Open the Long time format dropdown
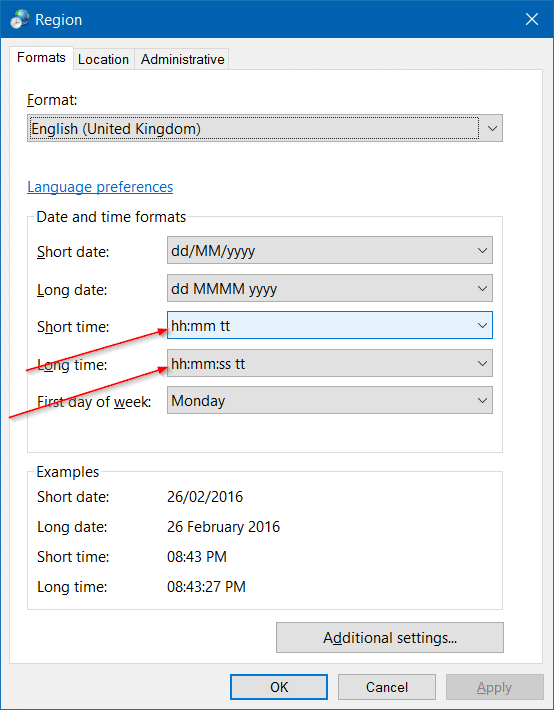The image size is (554, 710). pyautogui.click(x=330, y=363)
